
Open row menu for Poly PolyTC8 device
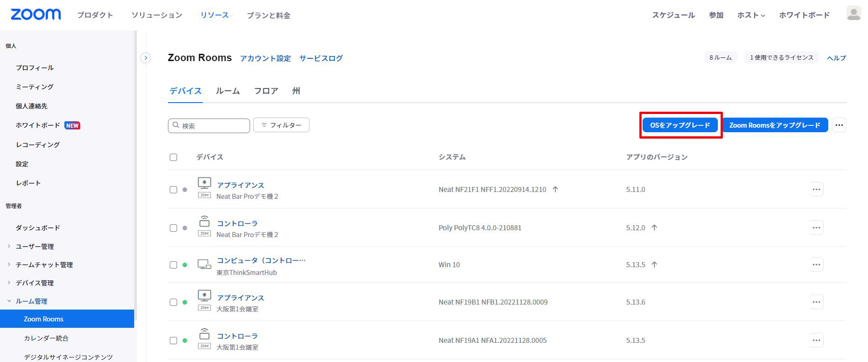(816, 228)
